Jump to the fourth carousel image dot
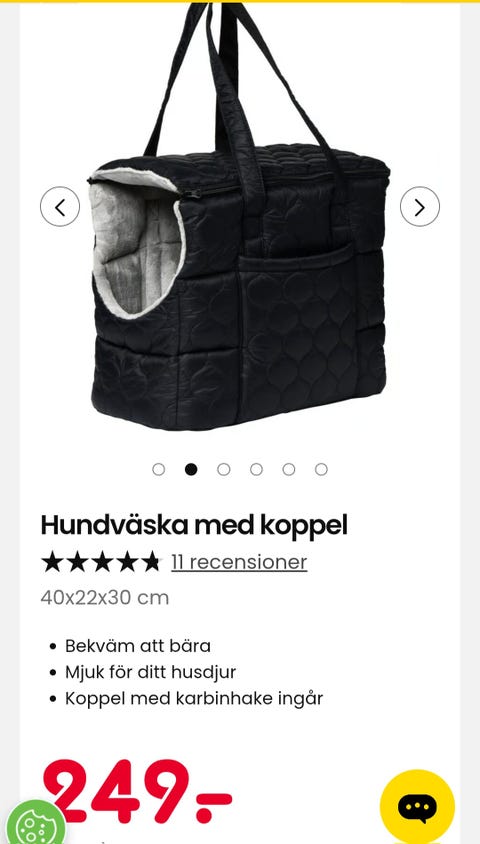This screenshot has width=480, height=844. coord(256,469)
